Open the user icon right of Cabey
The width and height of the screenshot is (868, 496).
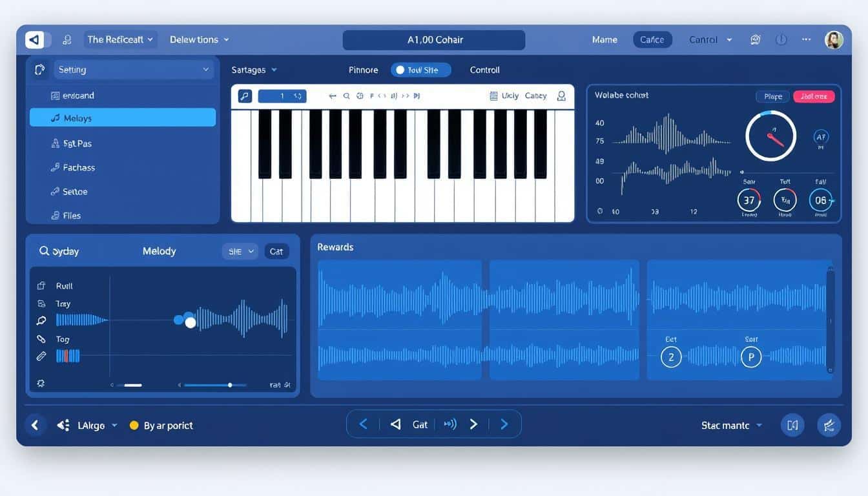click(x=561, y=96)
